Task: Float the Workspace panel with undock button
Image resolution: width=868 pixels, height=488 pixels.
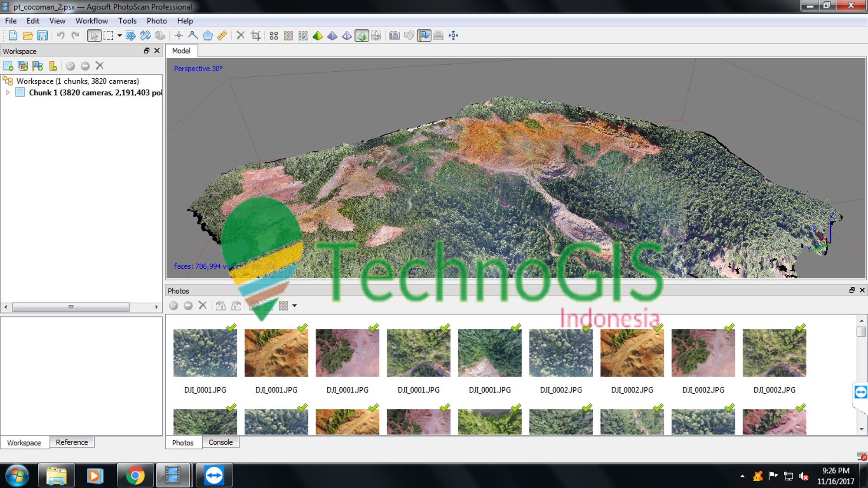Action: pos(147,51)
